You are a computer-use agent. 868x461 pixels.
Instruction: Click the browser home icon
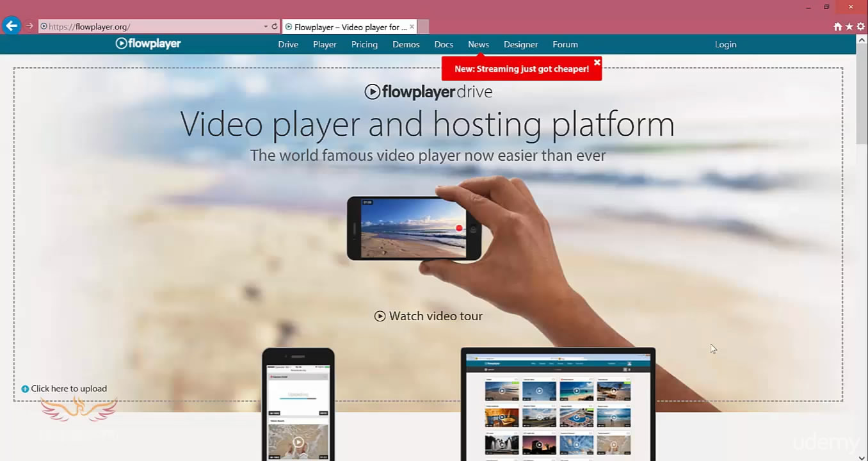[837, 27]
